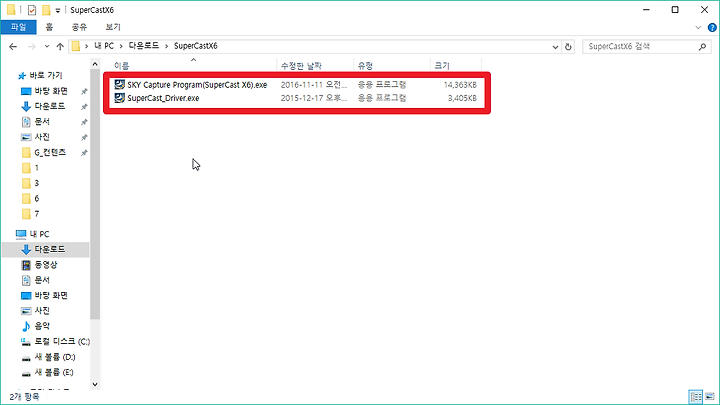Image resolution: width=720 pixels, height=405 pixels.
Task: Switch to details view layout icon
Action: coord(696,397)
